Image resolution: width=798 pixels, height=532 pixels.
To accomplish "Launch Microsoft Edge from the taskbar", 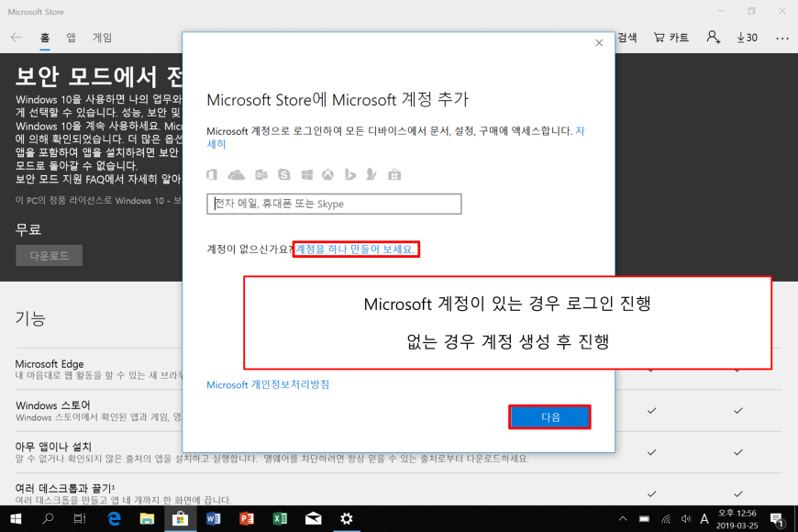I will pyautogui.click(x=114, y=519).
